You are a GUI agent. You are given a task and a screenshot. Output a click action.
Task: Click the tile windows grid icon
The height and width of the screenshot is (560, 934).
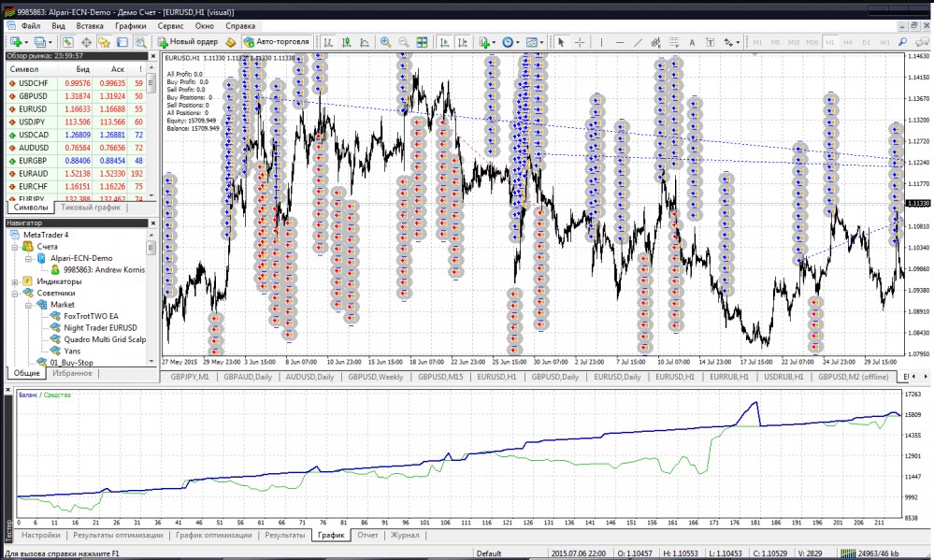(x=423, y=42)
